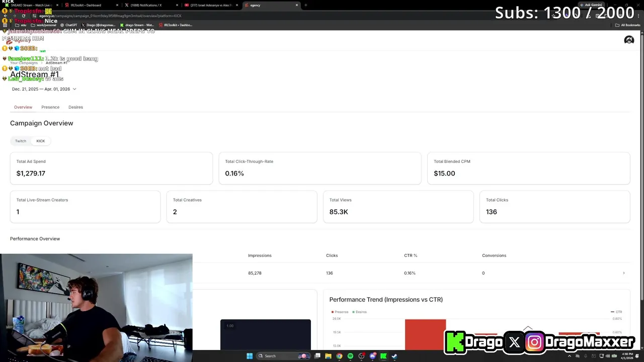The width and height of the screenshot is (644, 362).
Task: Switch to the Presence tab
Action: point(50,107)
